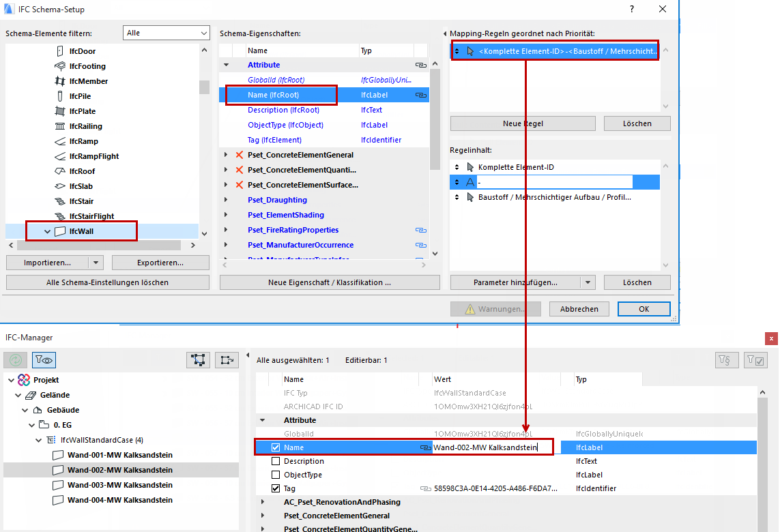Click the Exportieren button

(160, 263)
